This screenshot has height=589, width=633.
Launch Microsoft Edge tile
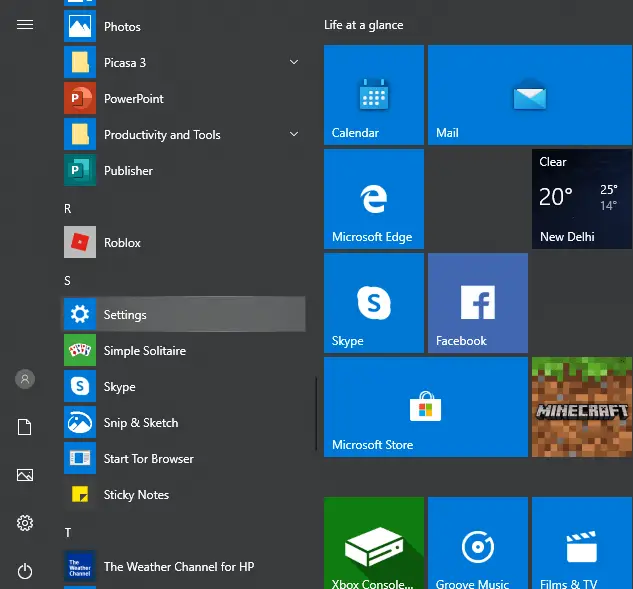click(374, 199)
